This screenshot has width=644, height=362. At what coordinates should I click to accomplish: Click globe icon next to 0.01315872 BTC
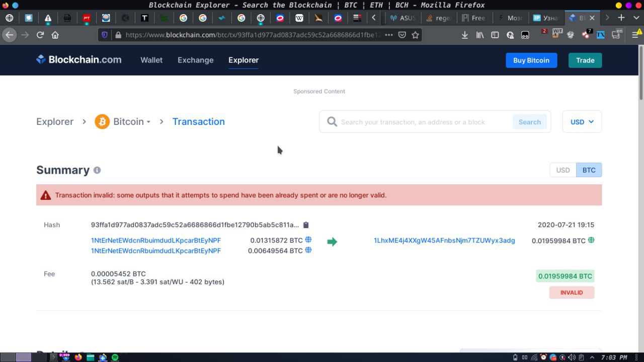(308, 240)
